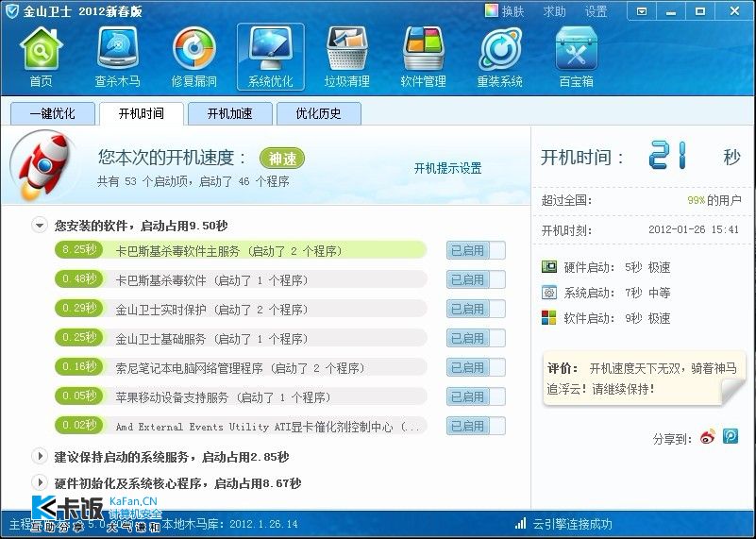Toggle 卡巴斯基杀毒软件 0.48秒 已启用 switch
756x539 pixels.
tap(476, 279)
